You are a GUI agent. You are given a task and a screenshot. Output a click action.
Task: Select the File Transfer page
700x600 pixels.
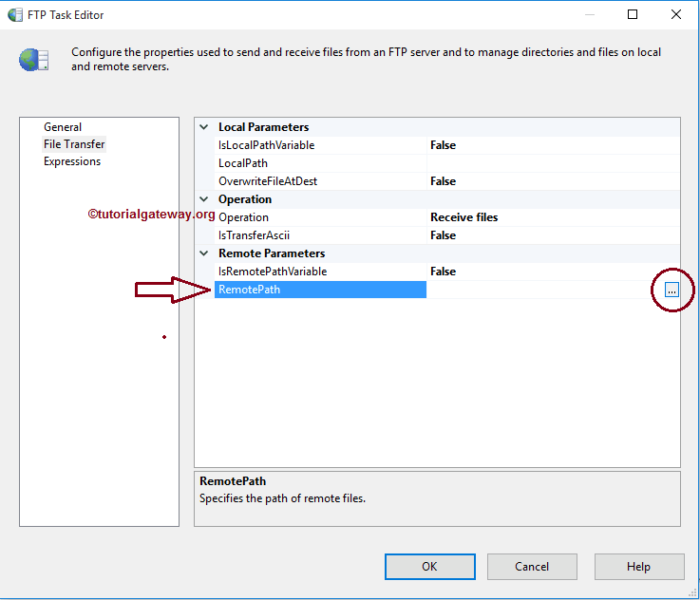coord(74,144)
